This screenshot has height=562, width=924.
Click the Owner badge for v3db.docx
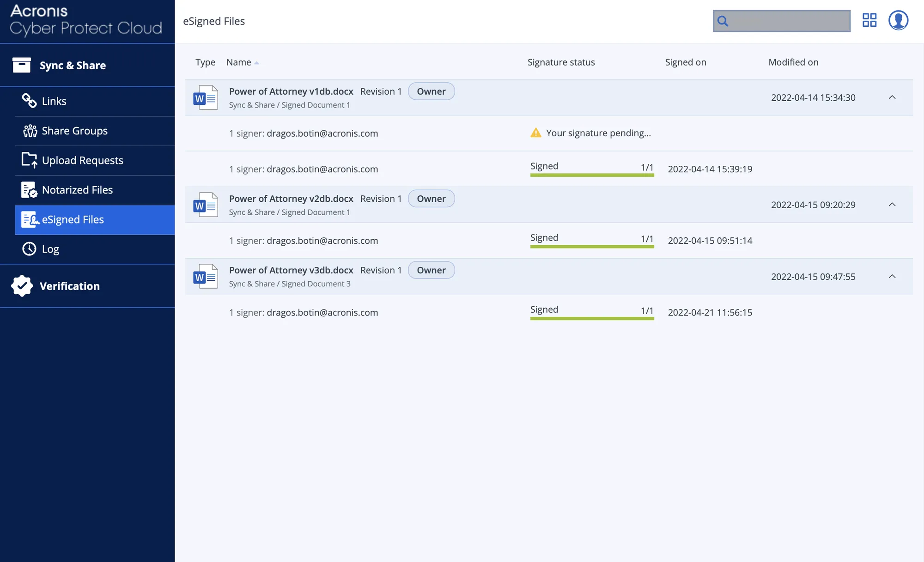click(x=431, y=270)
